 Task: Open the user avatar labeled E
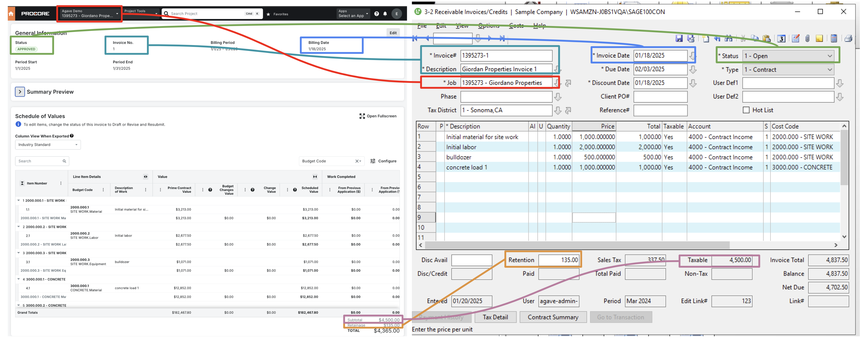click(397, 14)
